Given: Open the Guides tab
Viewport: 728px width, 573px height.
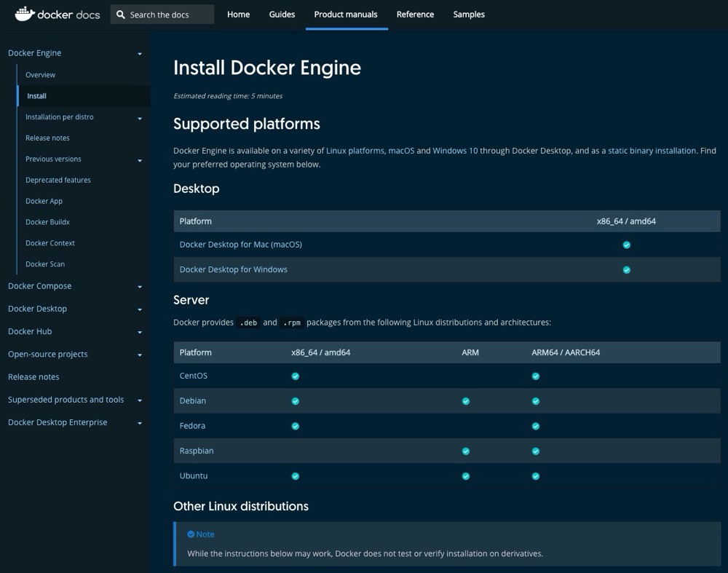Looking at the screenshot, I should pos(282,15).
